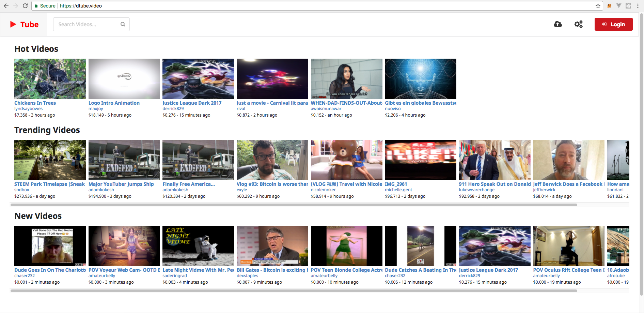Open channel saderingrad

click(x=175, y=276)
